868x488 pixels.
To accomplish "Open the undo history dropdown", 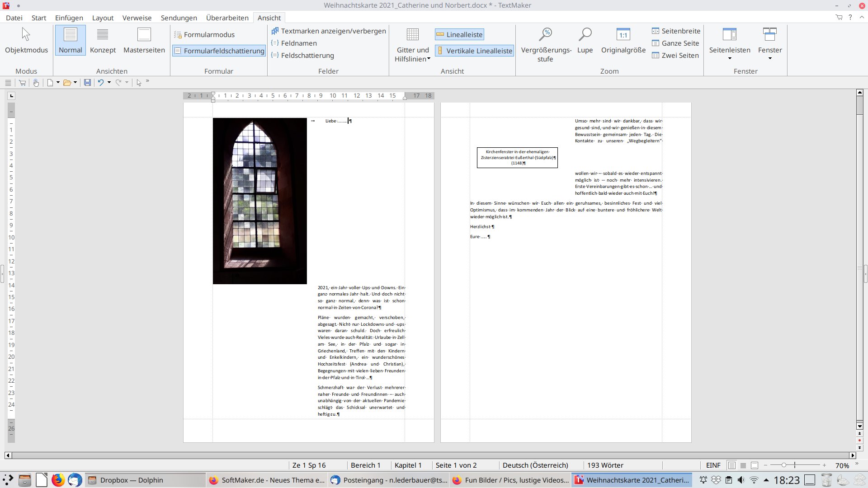I will point(109,83).
